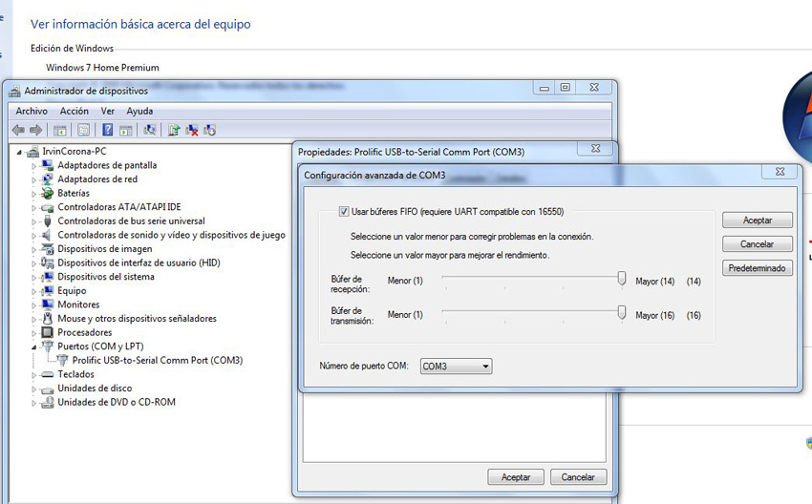Click the Búfer de transmisión slider handle
The image size is (812, 504).
[622, 312]
